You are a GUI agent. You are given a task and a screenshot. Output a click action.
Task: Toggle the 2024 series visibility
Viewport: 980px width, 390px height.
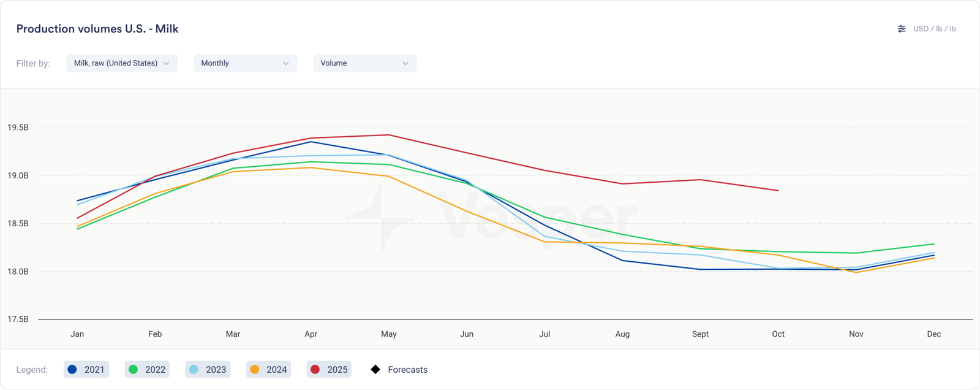269,369
